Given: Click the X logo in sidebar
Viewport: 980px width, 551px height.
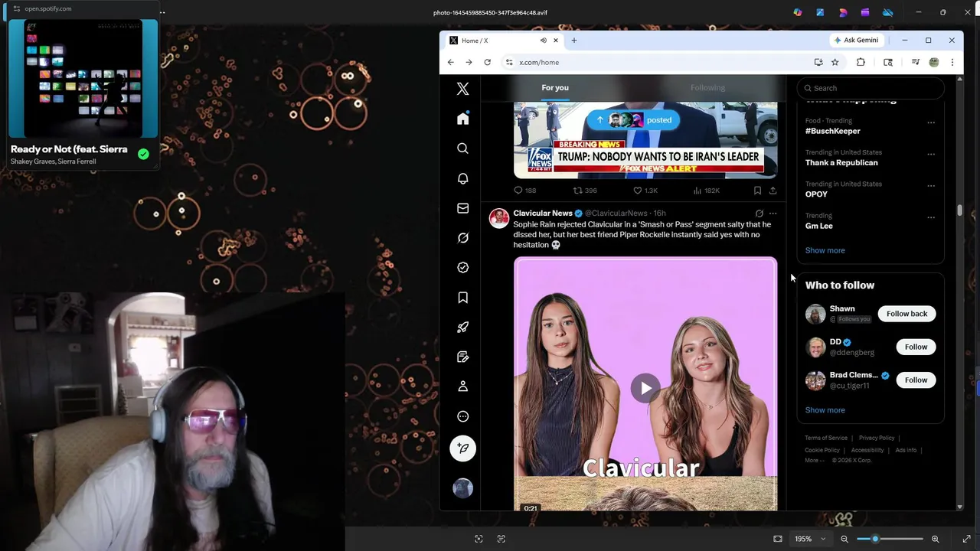Looking at the screenshot, I should click(x=462, y=89).
